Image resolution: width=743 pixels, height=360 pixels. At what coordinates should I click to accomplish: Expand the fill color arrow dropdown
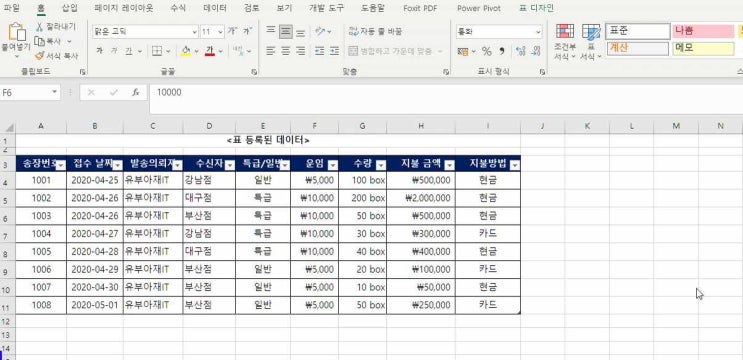tap(196, 51)
